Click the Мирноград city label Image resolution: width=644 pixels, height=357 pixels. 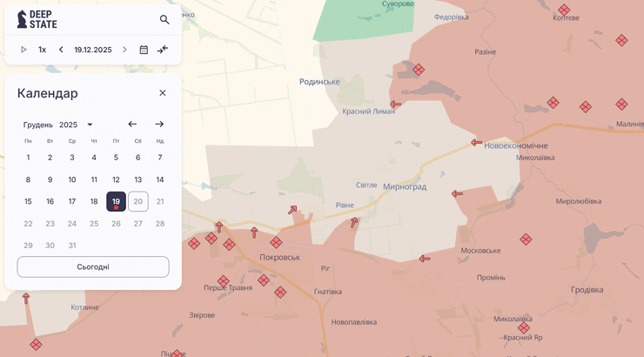405,186
